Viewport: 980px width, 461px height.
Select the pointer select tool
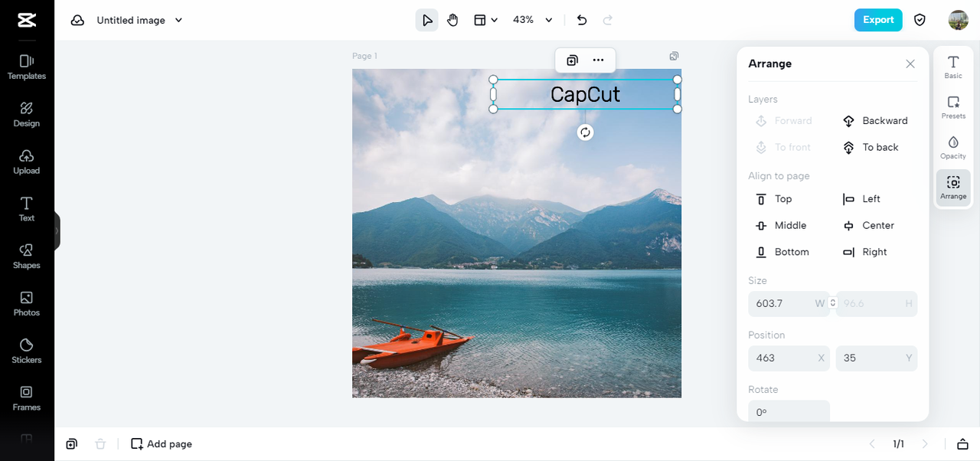[427, 20]
